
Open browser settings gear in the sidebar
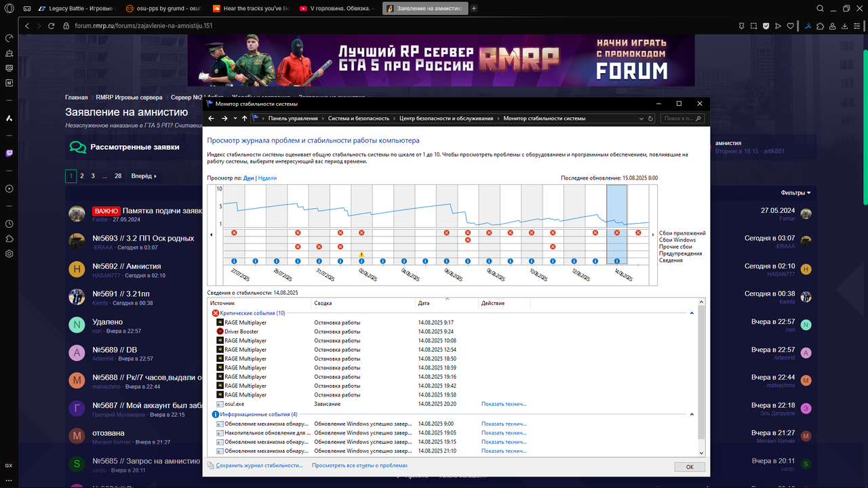(x=9, y=253)
